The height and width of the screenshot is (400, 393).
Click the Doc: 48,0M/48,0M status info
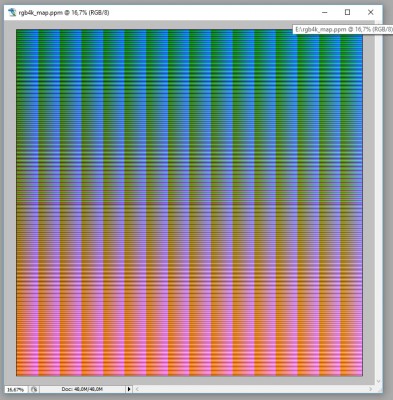coord(82,389)
